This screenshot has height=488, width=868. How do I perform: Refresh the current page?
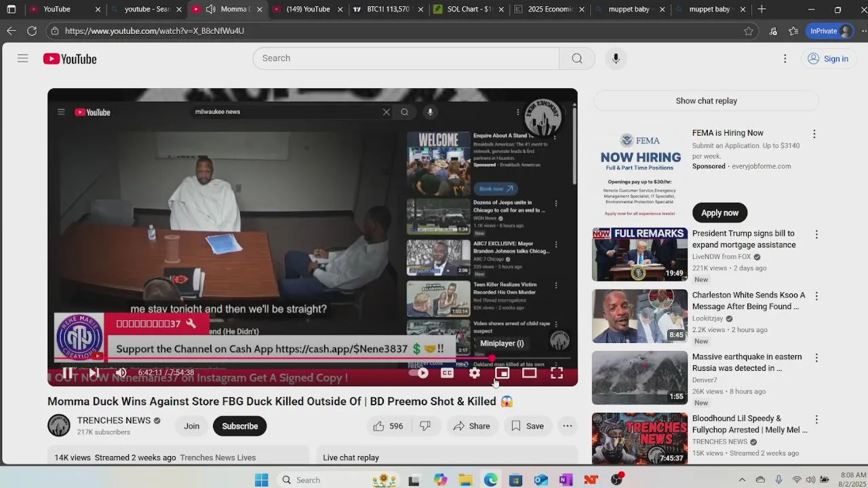32,30
